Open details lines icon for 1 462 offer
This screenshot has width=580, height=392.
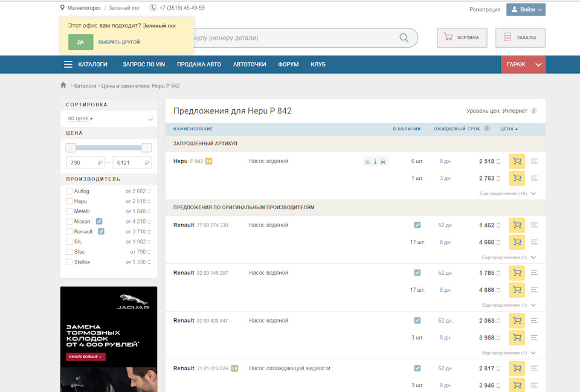click(x=534, y=225)
